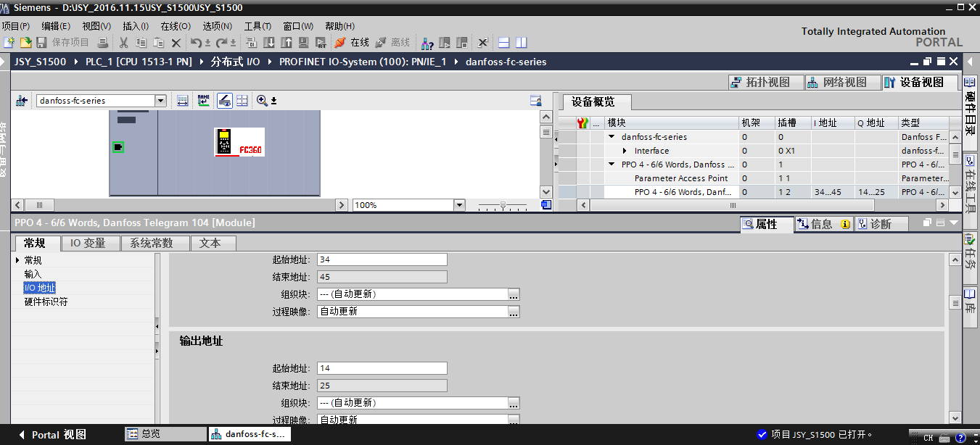Viewport: 980px width, 445px height.
Task: Click the Go online button
Action: click(x=352, y=43)
